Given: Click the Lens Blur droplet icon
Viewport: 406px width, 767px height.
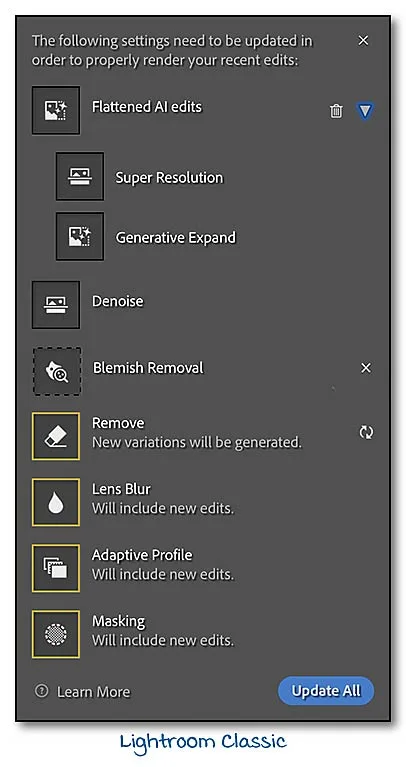Looking at the screenshot, I should pyautogui.click(x=56, y=502).
